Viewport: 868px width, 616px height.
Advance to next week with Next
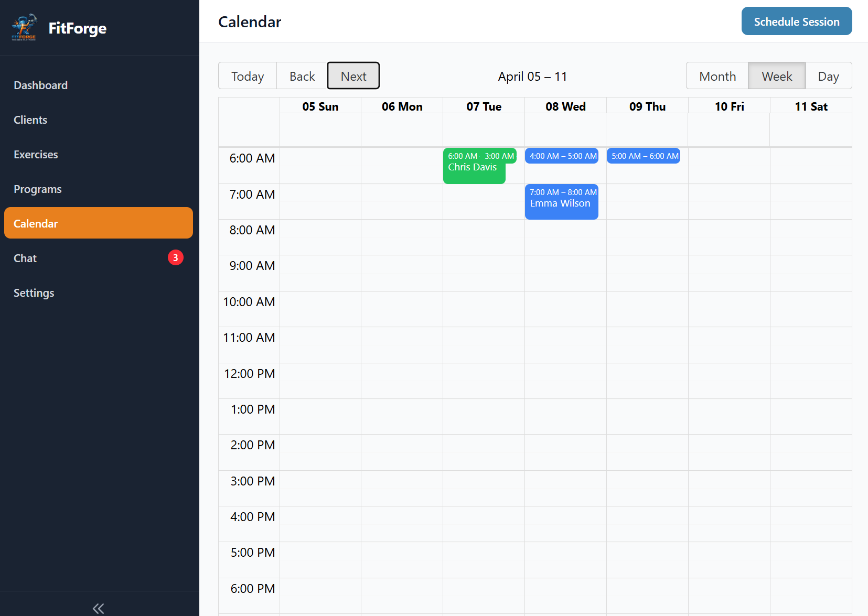[x=353, y=75]
